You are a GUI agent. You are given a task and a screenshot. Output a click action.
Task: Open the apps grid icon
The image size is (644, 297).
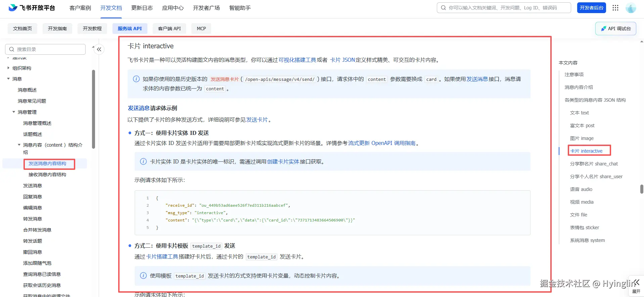tap(615, 8)
